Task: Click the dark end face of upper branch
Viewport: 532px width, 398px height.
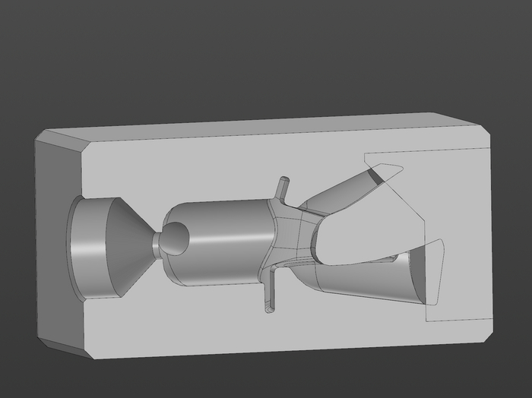Action: tap(374, 177)
